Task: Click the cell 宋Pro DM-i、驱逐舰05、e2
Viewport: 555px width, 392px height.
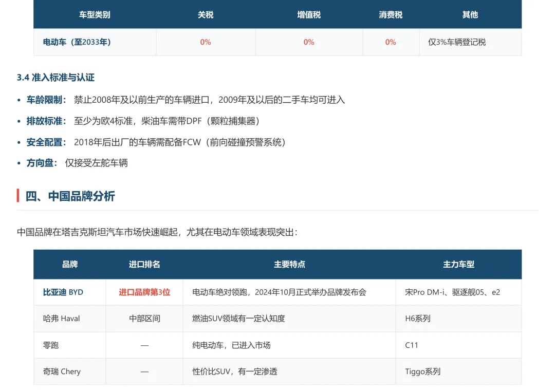Action: click(459, 292)
